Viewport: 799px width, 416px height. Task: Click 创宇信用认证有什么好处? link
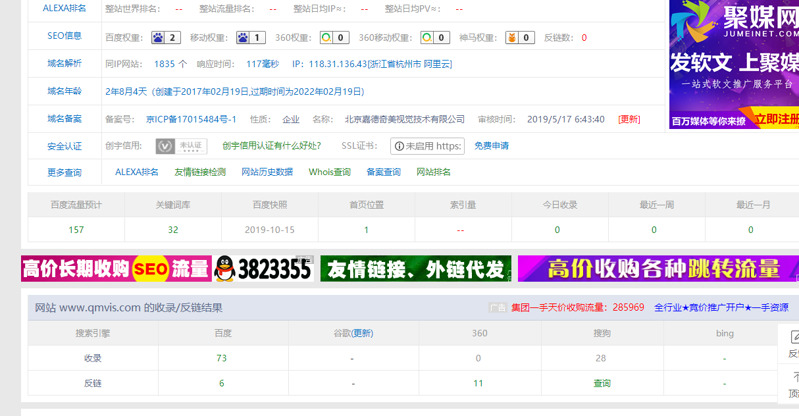click(272, 146)
